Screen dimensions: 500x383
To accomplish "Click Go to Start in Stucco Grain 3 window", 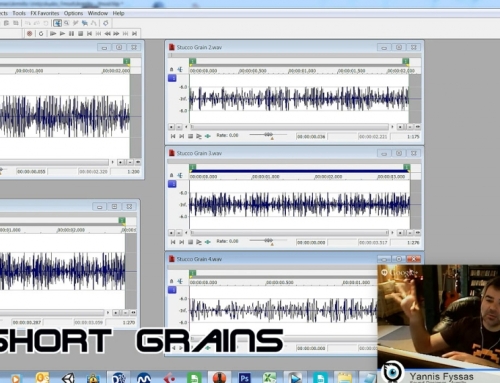I will (173, 242).
